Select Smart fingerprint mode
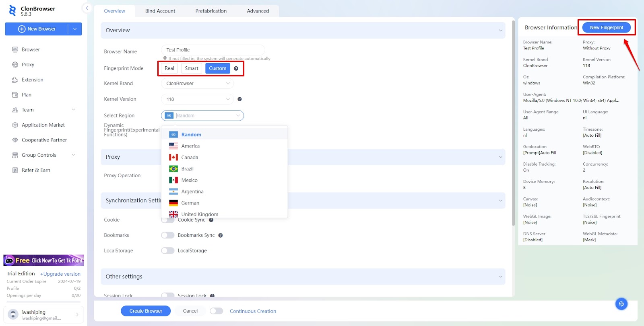 tap(192, 68)
